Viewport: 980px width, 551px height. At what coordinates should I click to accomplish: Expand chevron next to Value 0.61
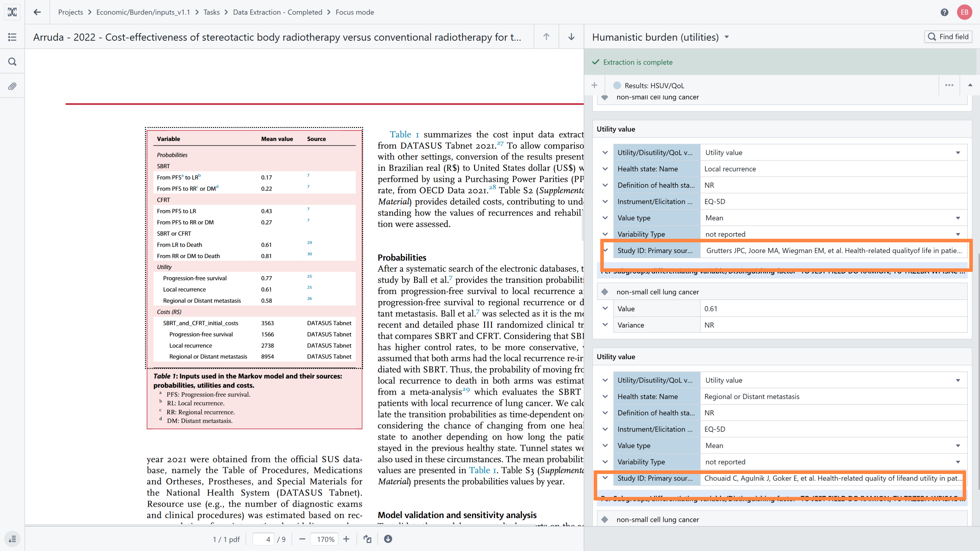click(605, 308)
